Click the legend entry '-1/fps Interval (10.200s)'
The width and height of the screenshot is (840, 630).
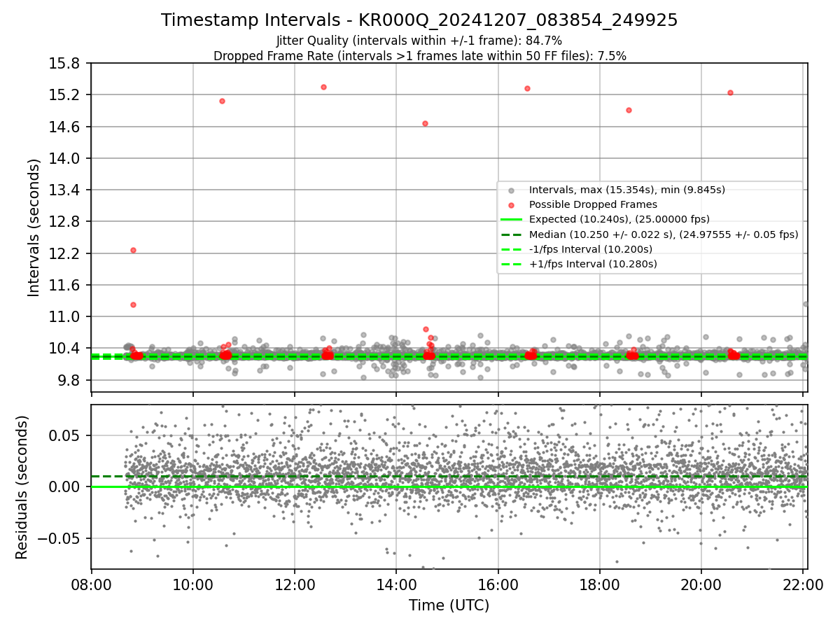[591, 249]
